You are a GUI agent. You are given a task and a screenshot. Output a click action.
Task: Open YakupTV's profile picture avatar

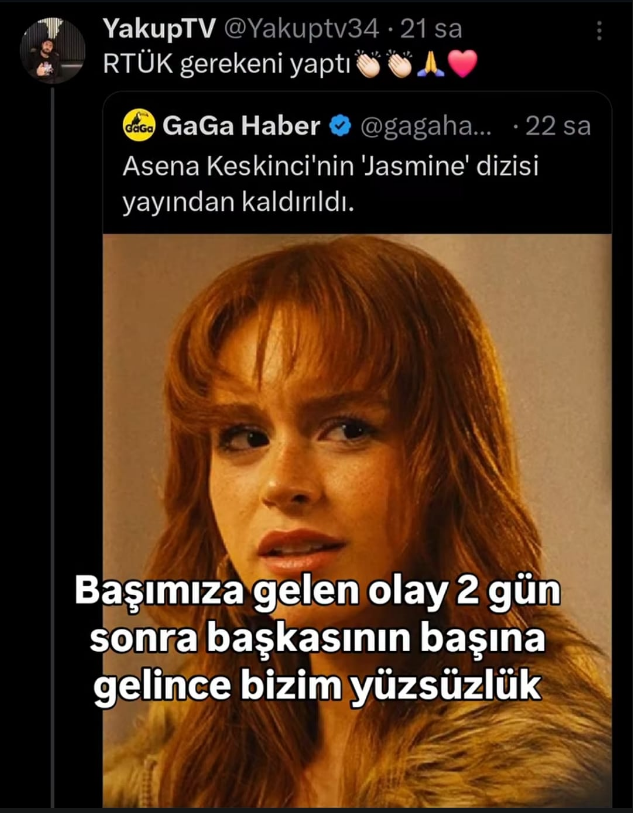[x=52, y=50]
